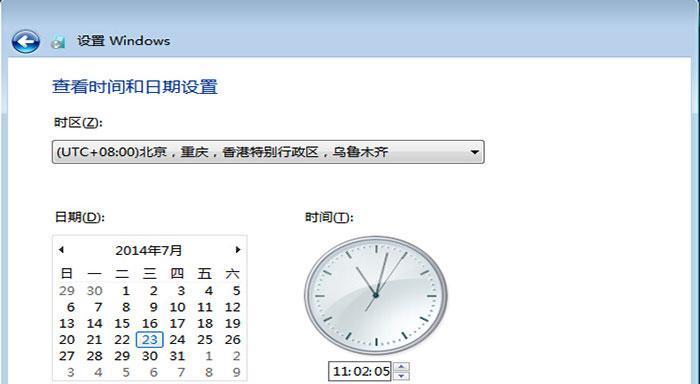Select July 25 in the calendar

point(205,340)
